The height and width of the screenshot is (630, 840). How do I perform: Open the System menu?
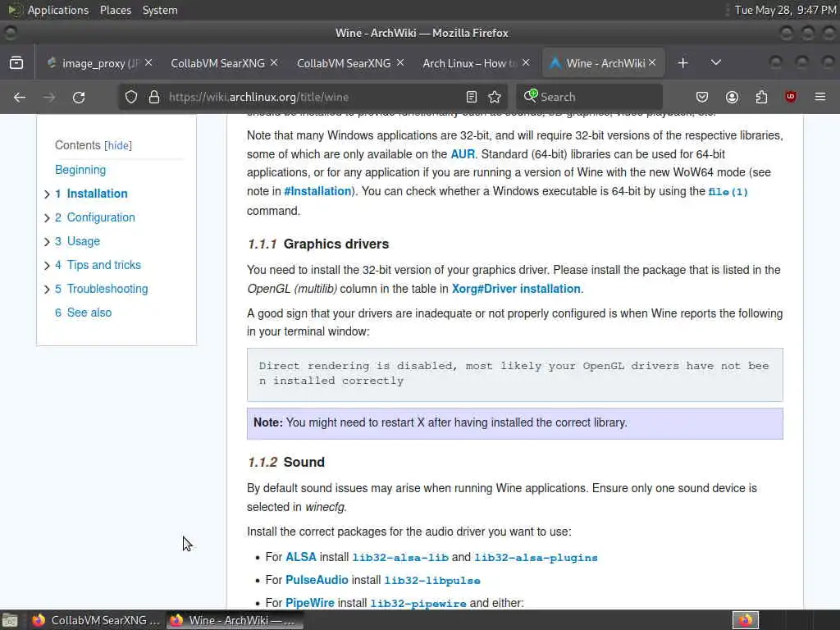coord(160,10)
